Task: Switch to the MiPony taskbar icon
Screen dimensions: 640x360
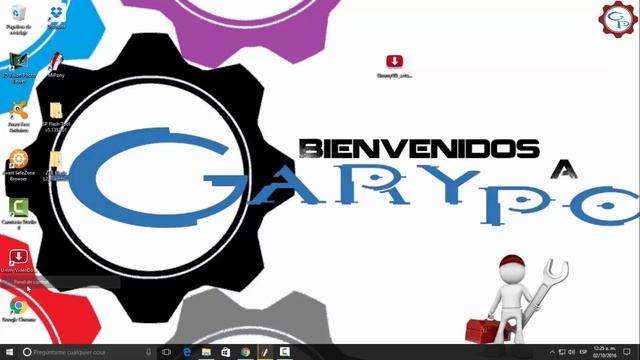Action: pos(265,352)
